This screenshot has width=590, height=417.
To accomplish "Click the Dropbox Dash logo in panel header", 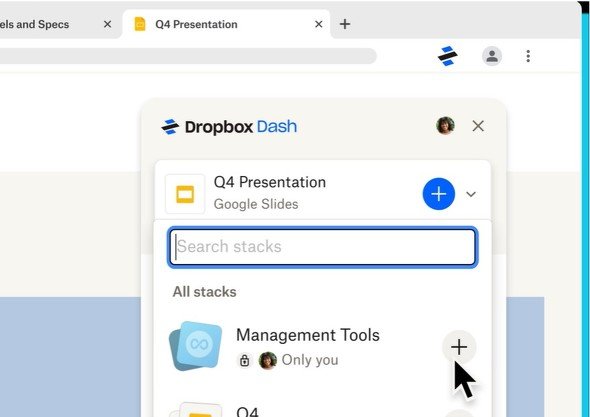I will pos(229,127).
